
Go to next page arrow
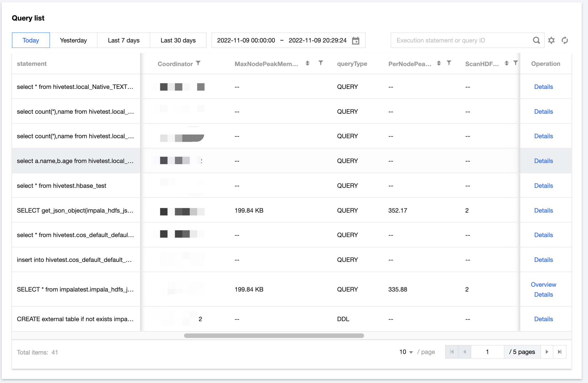pos(547,352)
